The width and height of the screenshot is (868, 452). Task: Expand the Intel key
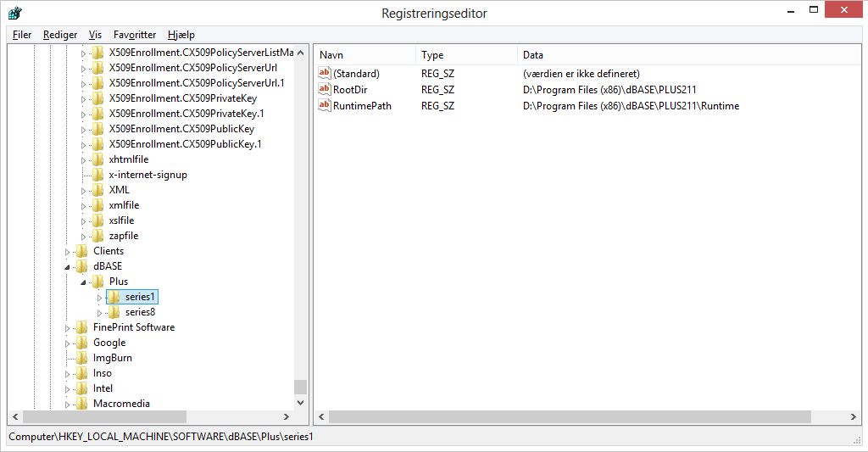click(x=68, y=389)
